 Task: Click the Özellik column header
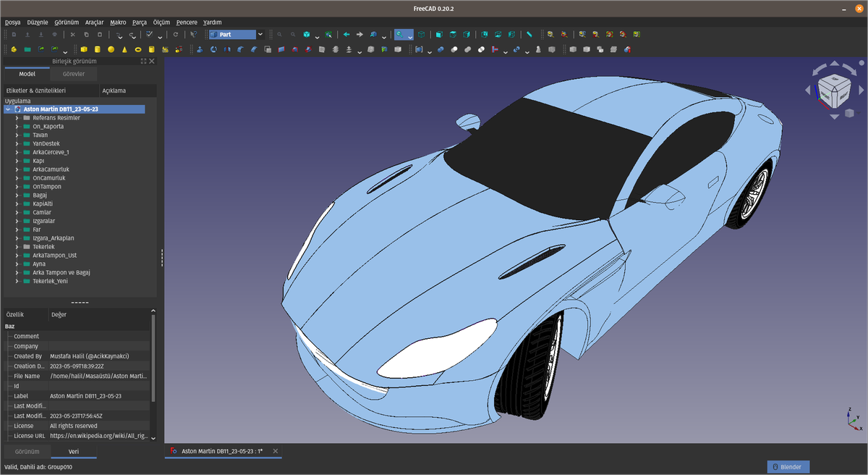pos(25,315)
